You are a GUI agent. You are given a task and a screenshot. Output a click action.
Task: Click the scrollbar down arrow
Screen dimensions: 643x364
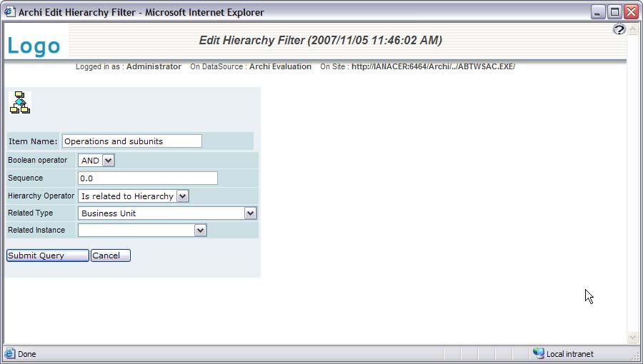(x=632, y=338)
